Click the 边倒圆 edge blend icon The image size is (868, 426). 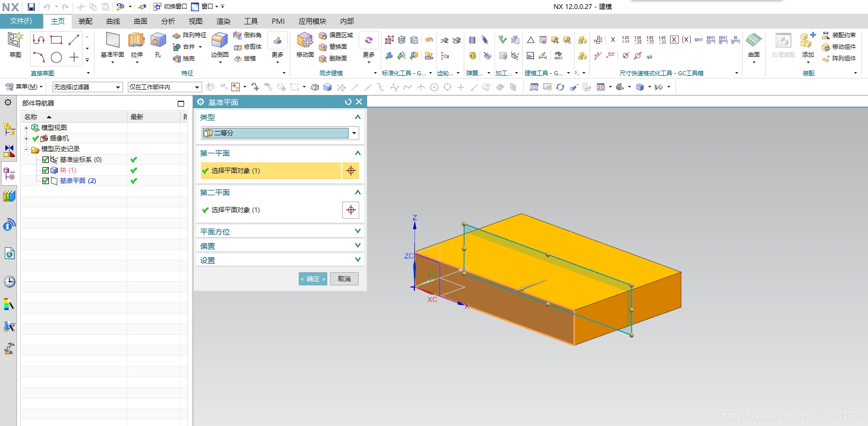pos(220,40)
